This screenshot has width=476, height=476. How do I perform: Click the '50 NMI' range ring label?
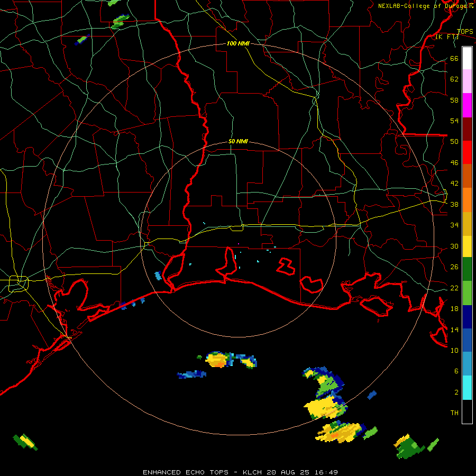(238, 141)
